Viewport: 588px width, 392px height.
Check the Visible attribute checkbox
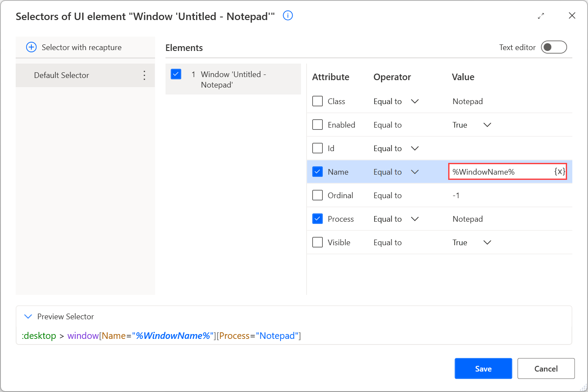click(x=318, y=242)
